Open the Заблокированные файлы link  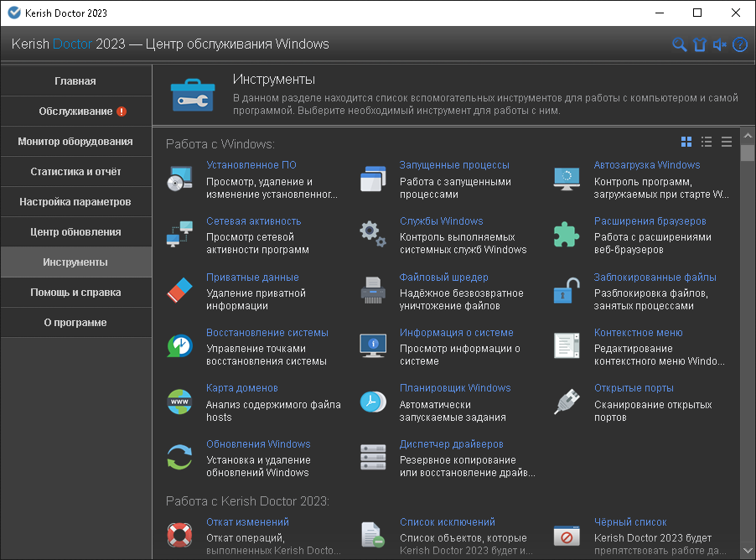655,277
